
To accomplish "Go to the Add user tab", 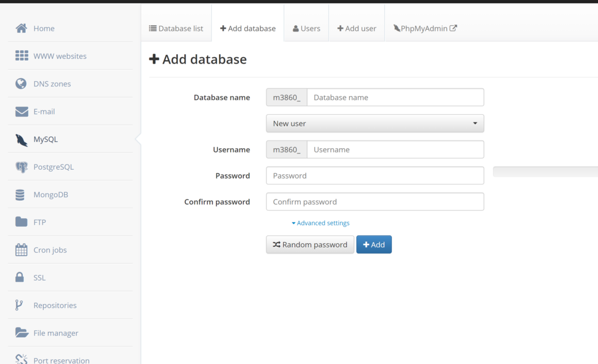I will pyautogui.click(x=356, y=28).
